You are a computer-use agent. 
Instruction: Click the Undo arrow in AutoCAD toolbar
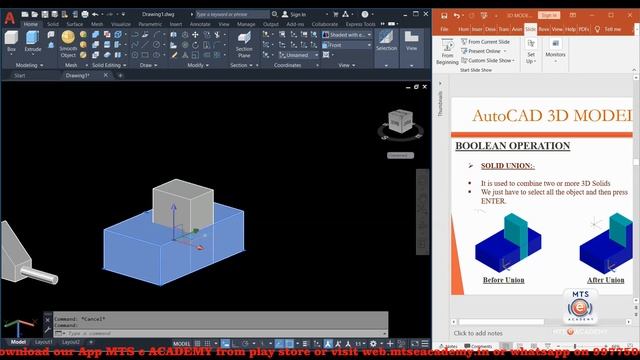click(x=95, y=14)
